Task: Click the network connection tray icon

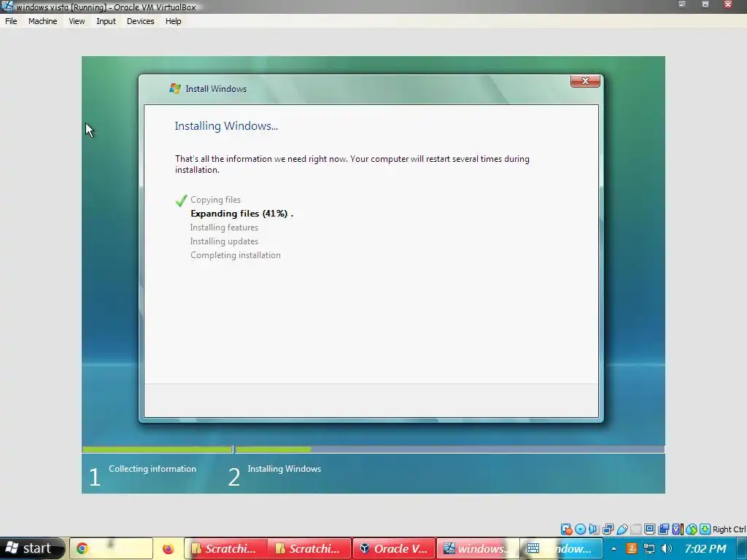Action: pyautogui.click(x=649, y=548)
